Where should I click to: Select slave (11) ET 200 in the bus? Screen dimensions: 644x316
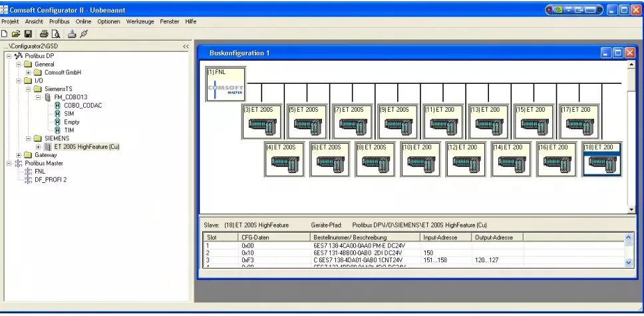tap(443, 122)
